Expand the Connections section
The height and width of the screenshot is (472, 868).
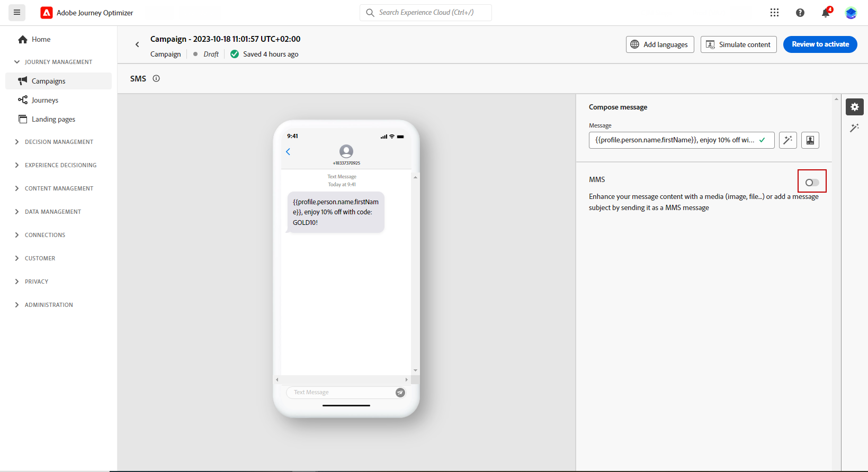(x=17, y=235)
